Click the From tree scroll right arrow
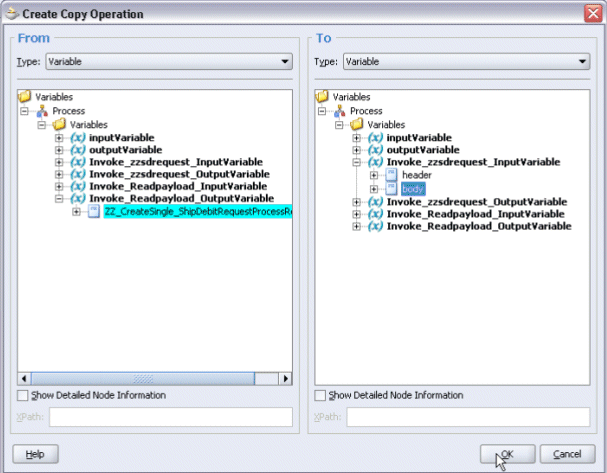The height and width of the screenshot is (473, 607). point(285,379)
